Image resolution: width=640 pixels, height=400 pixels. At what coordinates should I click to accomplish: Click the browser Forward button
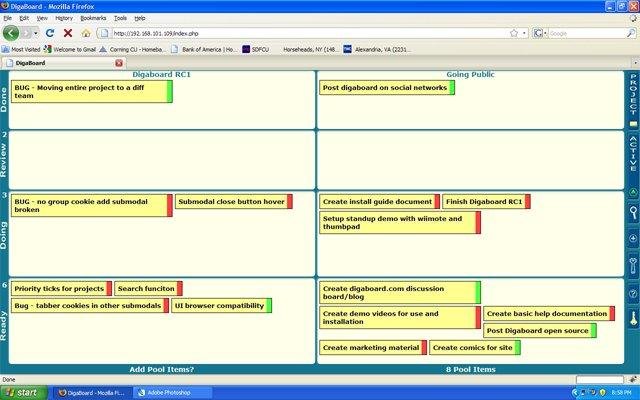26,33
